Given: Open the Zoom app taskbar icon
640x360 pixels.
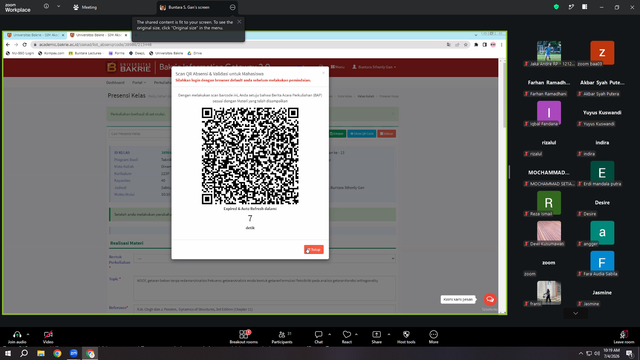Looking at the screenshot, I should click(73, 353).
